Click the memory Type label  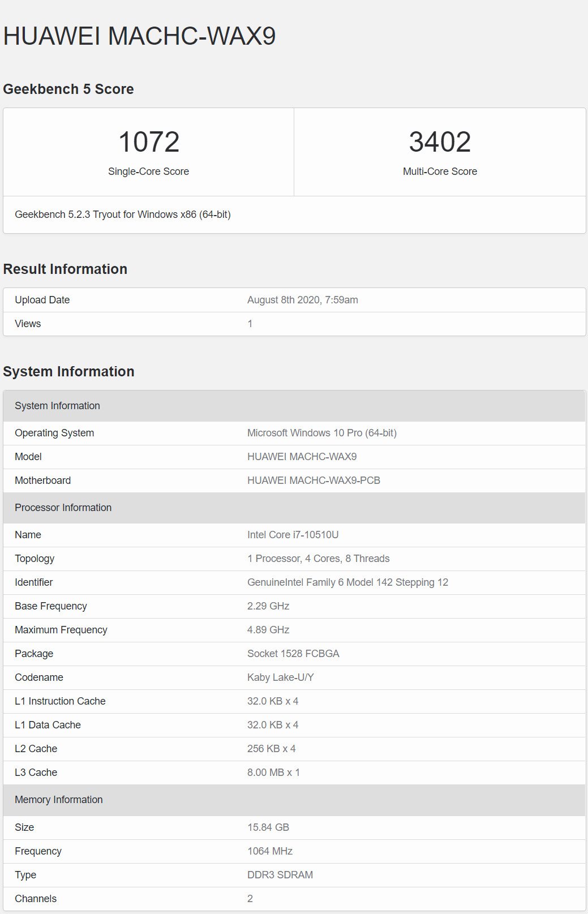[x=25, y=875]
